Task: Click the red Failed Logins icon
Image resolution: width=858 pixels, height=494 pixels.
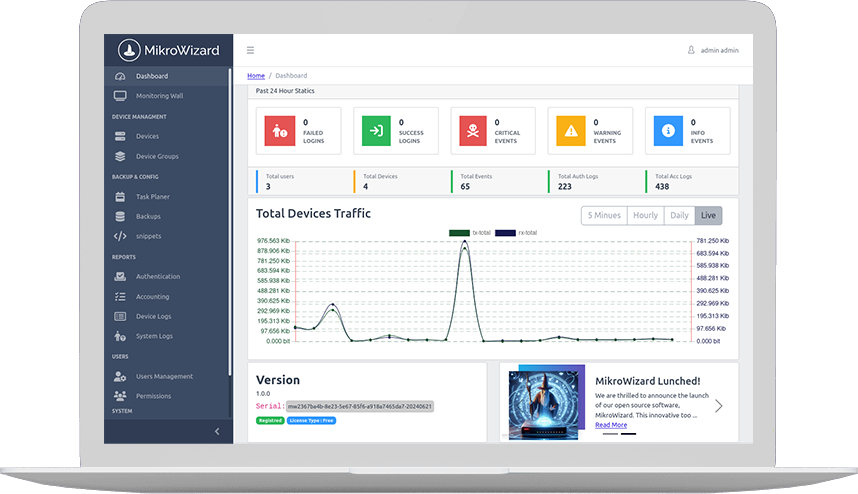Action: 279,131
